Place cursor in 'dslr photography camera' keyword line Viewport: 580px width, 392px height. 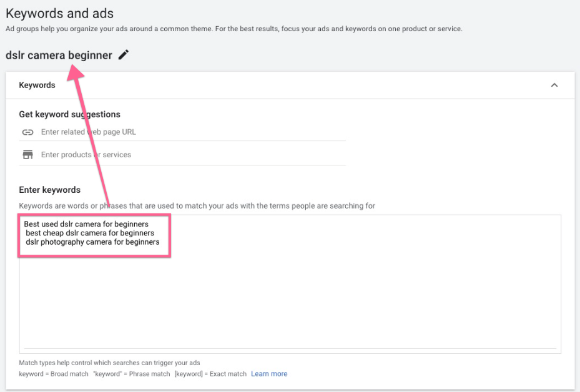(x=92, y=242)
